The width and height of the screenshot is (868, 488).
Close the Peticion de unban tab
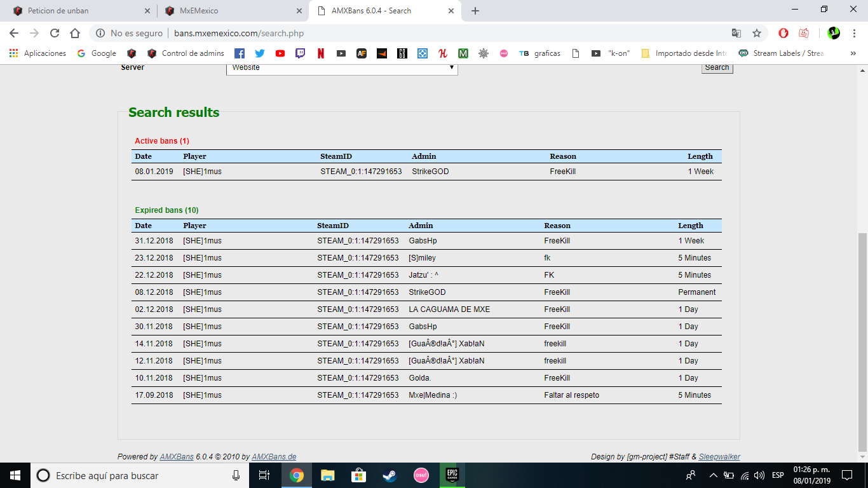pyautogui.click(x=147, y=11)
